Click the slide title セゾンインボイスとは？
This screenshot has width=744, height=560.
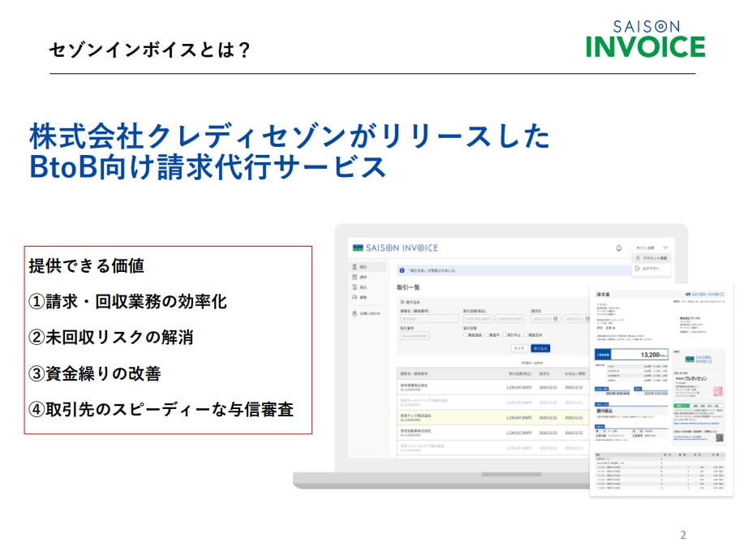(x=149, y=50)
